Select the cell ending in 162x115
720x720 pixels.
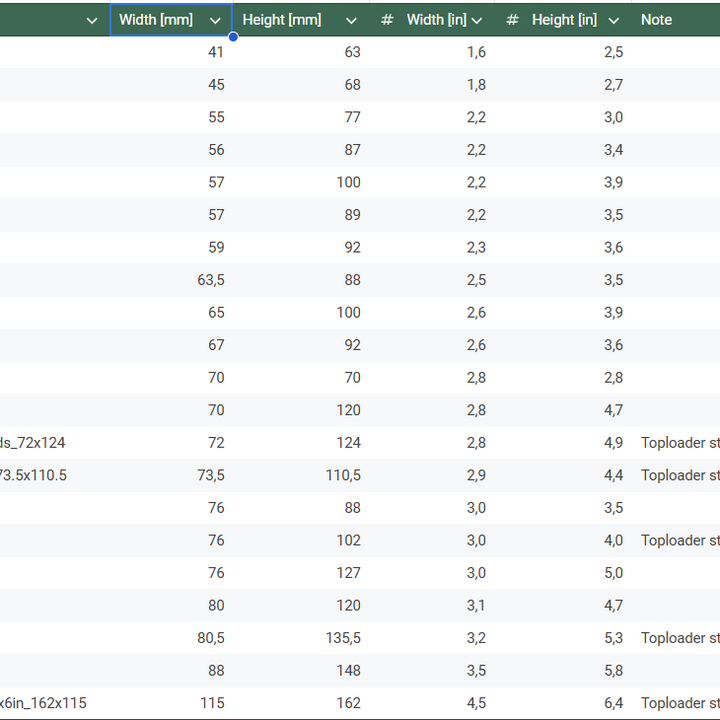click(44, 703)
